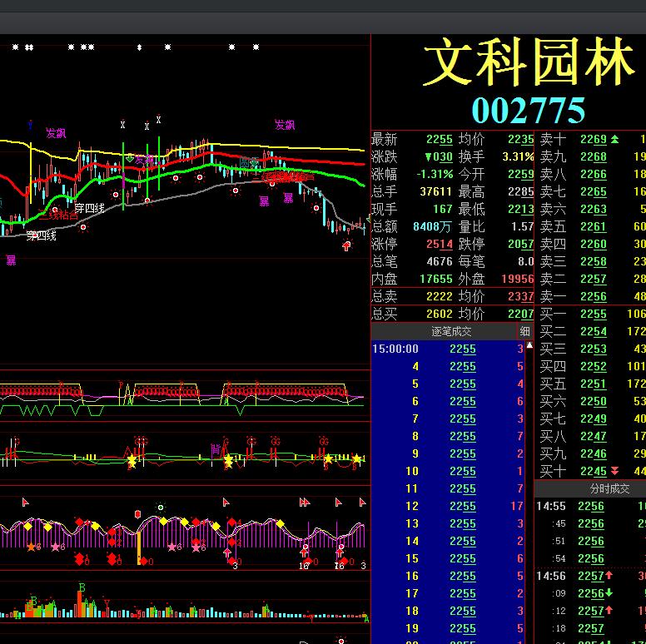Screen dimensions: 646x644
Task: Click the green B marker atop the tallest volume bar
Action: click(x=82, y=587)
